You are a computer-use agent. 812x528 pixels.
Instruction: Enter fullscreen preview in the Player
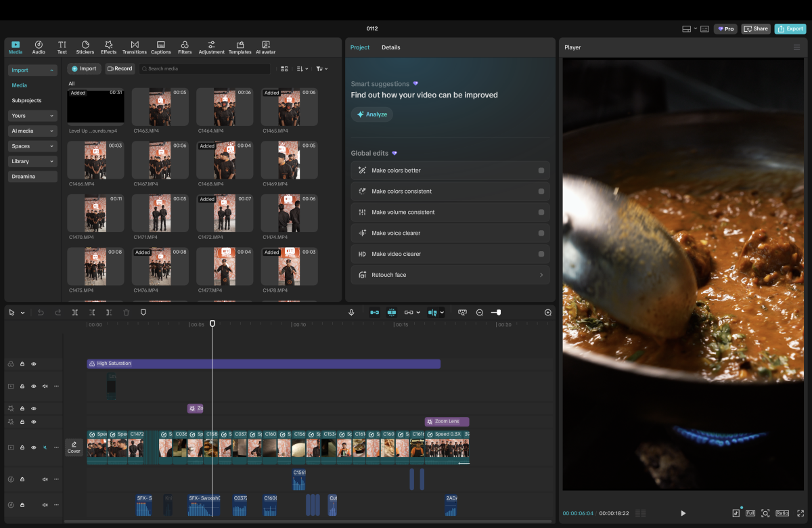click(x=800, y=513)
